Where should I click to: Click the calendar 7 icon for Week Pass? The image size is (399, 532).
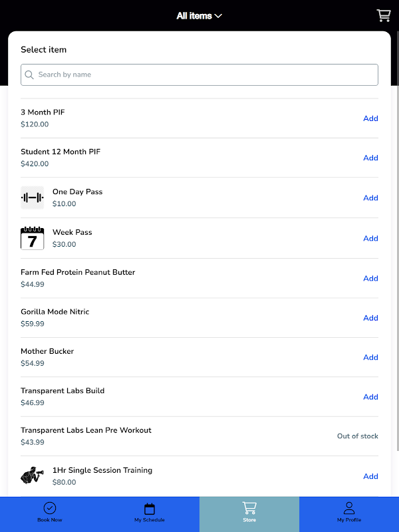point(32,238)
